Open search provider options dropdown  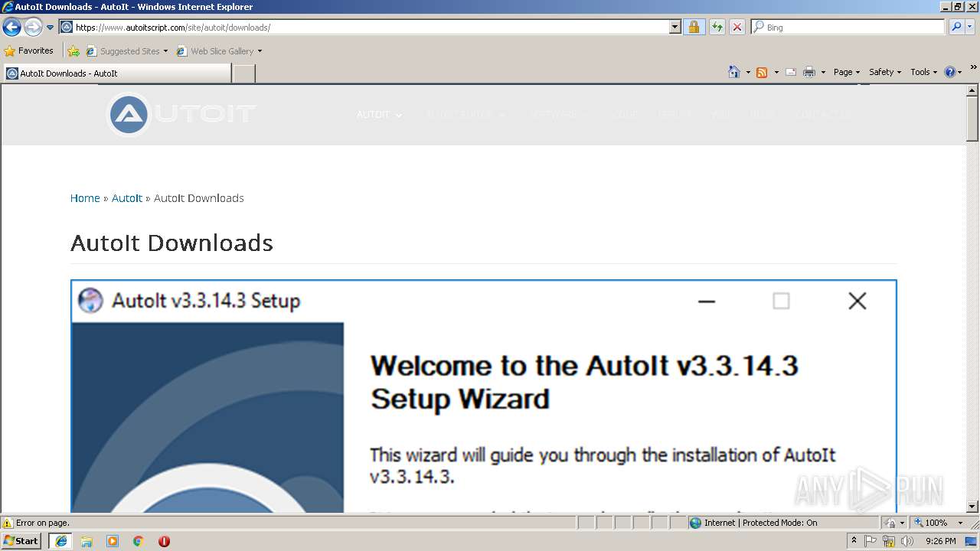[x=970, y=28]
